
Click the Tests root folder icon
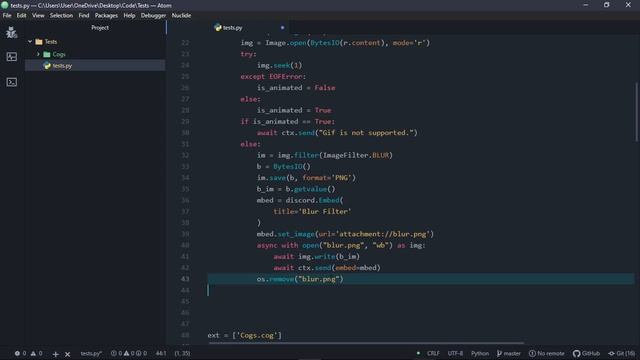[39, 42]
